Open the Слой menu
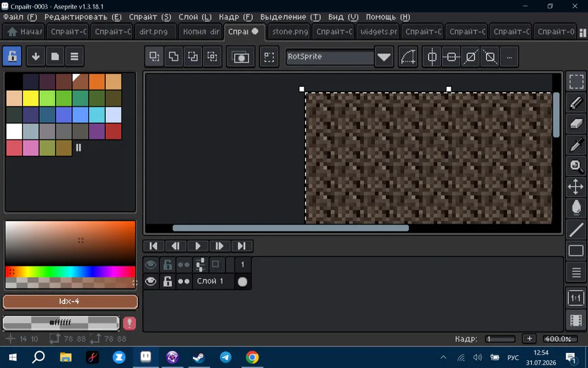The image size is (588, 368). [195, 17]
